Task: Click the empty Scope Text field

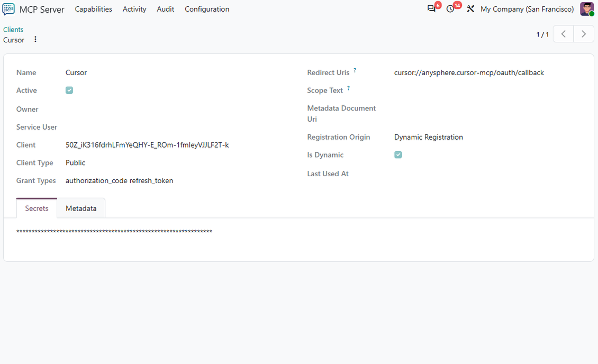Action: pyautogui.click(x=487, y=90)
